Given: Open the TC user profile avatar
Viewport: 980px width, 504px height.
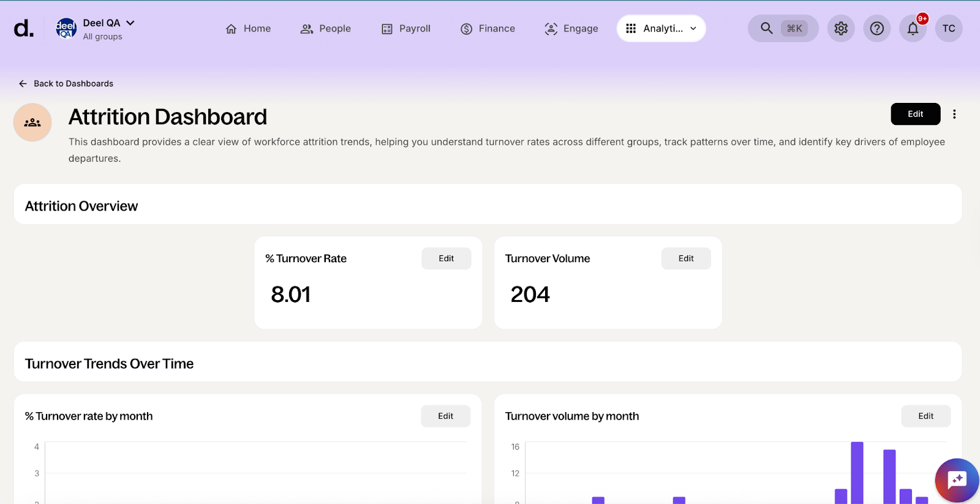Looking at the screenshot, I should coord(948,28).
